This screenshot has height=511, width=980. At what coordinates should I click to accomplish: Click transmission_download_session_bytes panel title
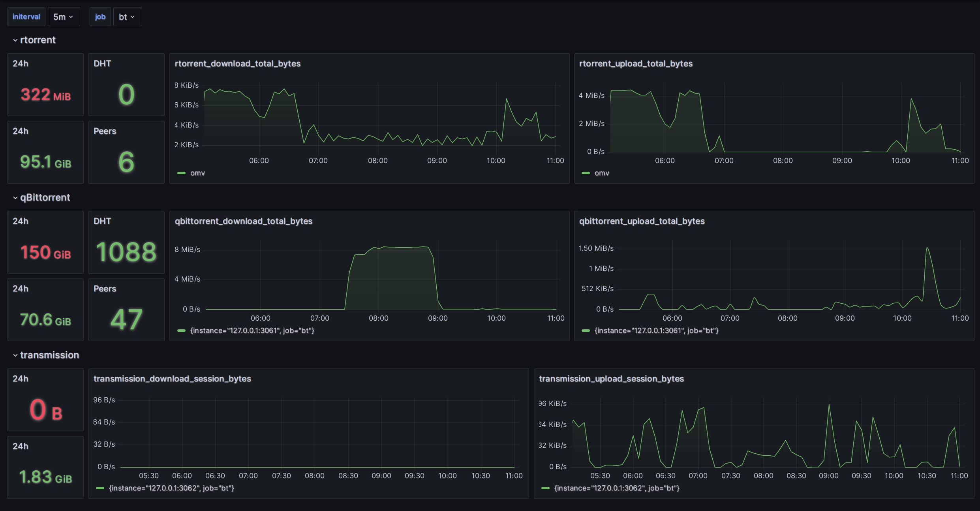[172, 379]
